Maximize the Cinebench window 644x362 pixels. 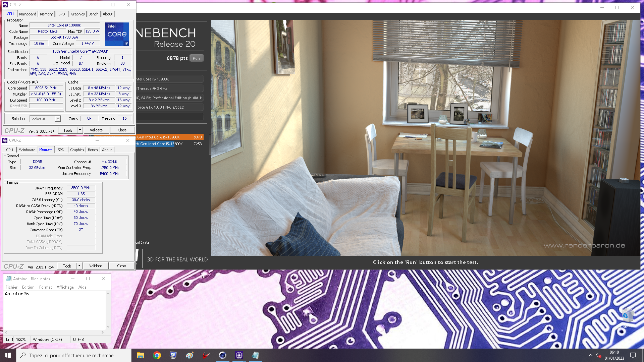pyautogui.click(x=617, y=7)
